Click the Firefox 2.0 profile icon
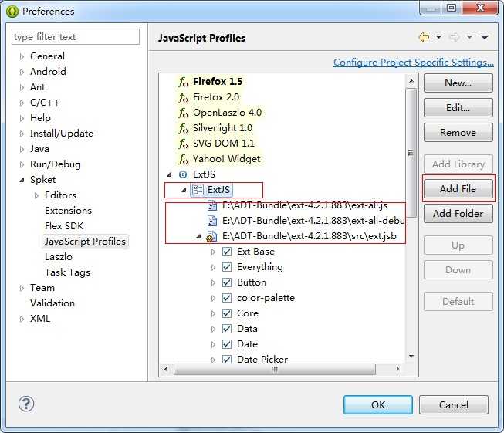 coord(183,97)
